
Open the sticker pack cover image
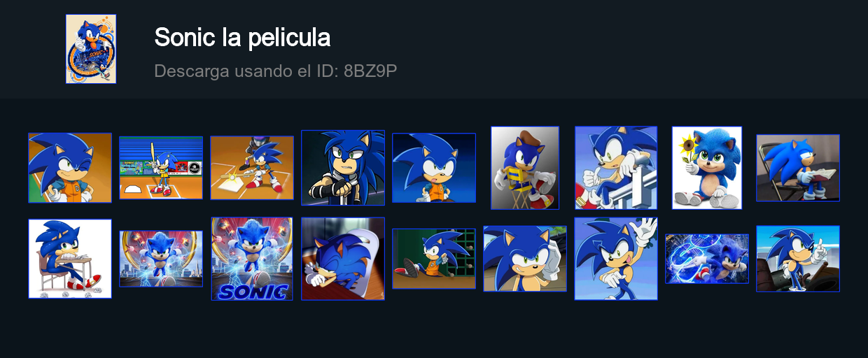(x=91, y=49)
